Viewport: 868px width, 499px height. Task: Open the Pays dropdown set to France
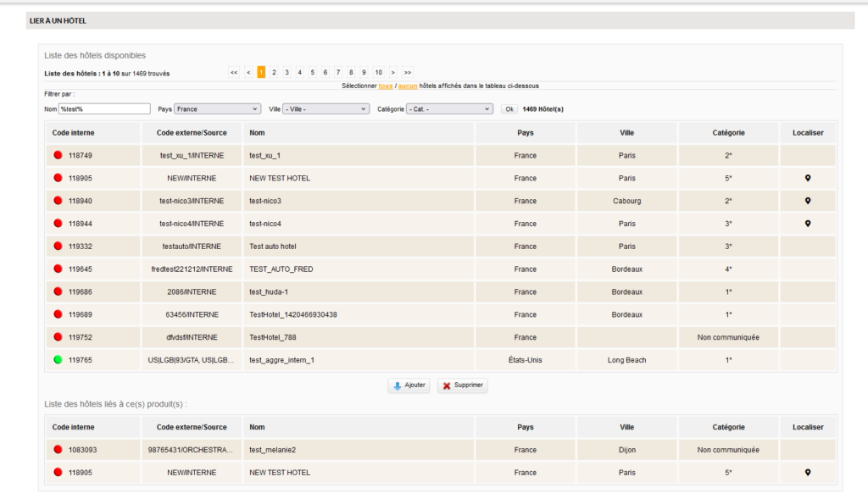tap(218, 109)
